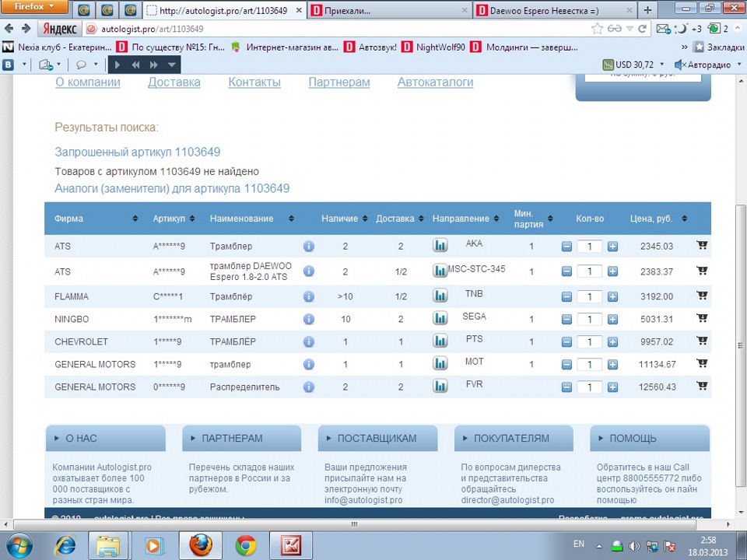Open info icon for FLAMMA Трамблёр row

point(309,296)
